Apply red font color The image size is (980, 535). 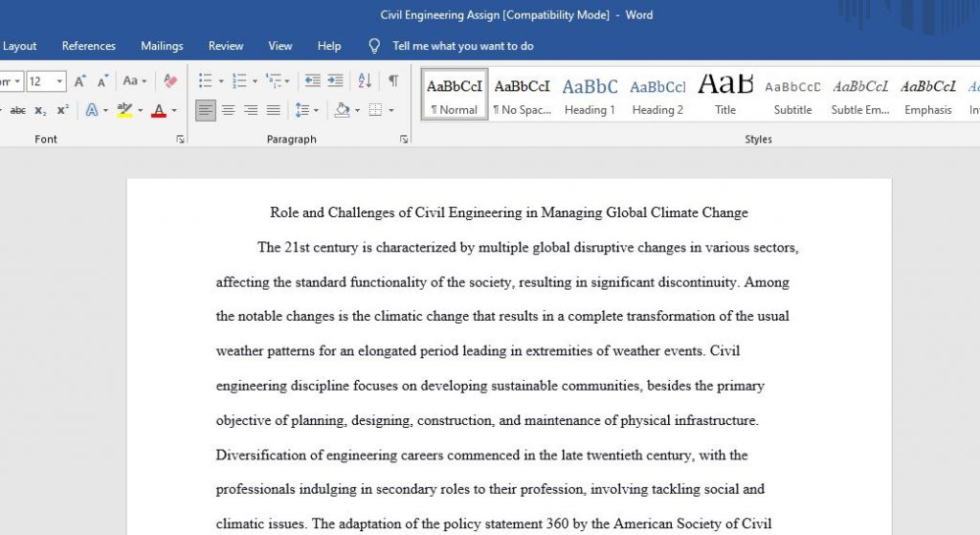pos(159,111)
